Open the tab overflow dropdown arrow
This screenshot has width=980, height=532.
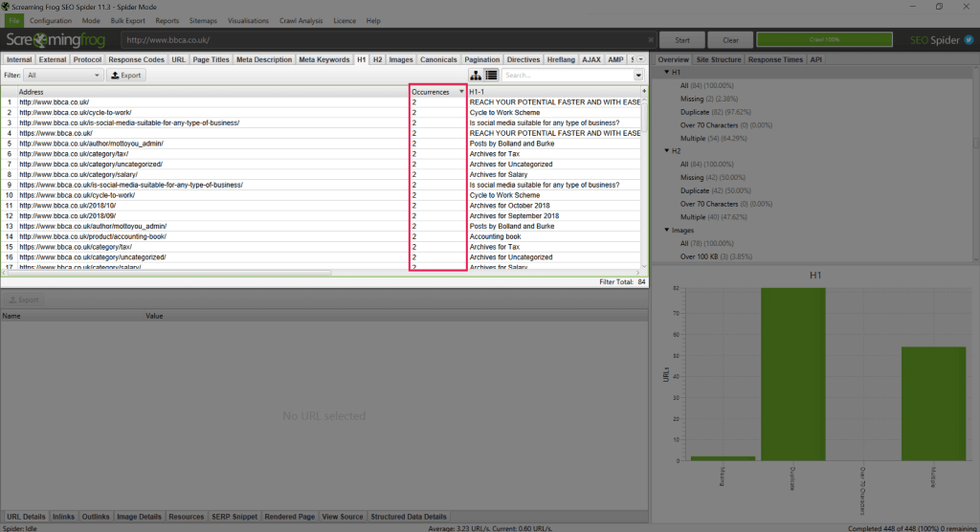coord(640,59)
